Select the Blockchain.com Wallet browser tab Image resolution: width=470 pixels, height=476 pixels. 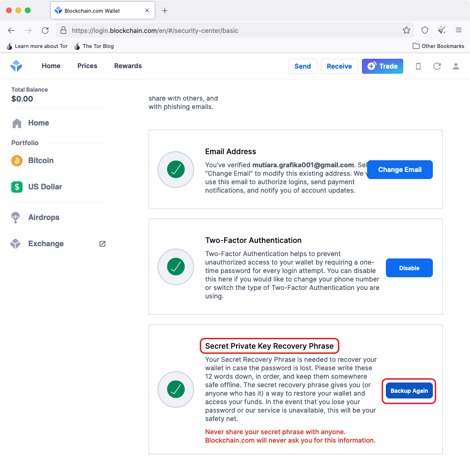pyautogui.click(x=102, y=11)
